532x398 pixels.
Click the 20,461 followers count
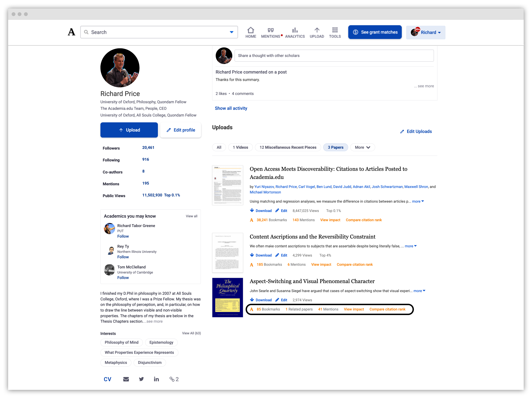(148, 147)
